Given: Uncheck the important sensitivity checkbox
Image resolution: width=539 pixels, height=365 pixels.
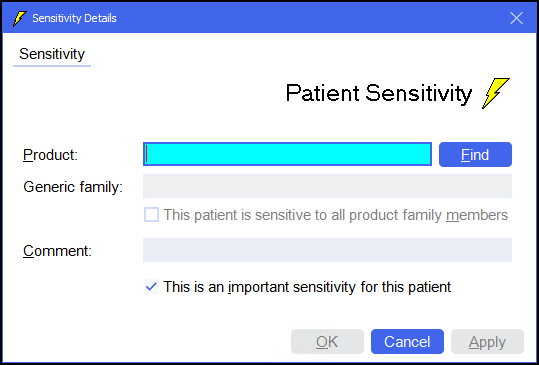Looking at the screenshot, I should (151, 287).
